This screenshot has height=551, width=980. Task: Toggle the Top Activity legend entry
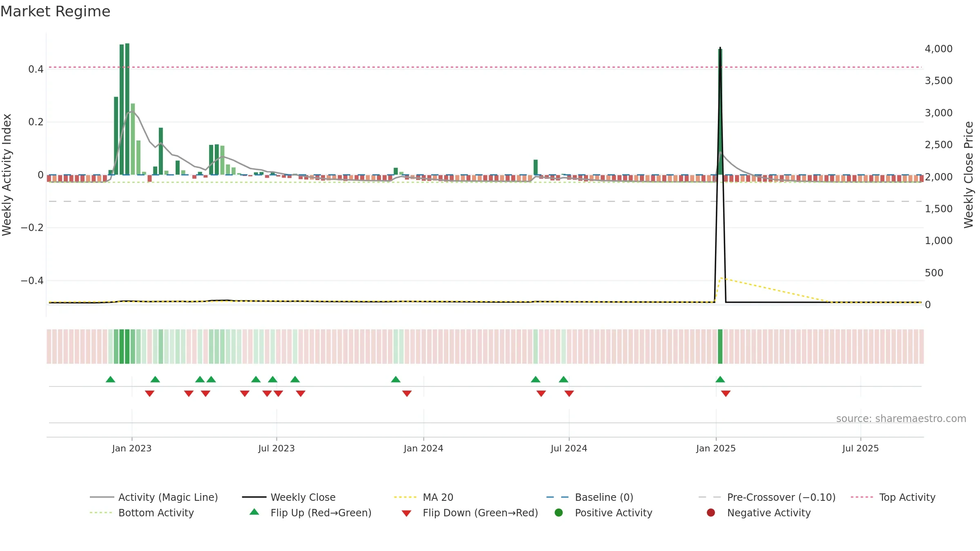point(893,497)
